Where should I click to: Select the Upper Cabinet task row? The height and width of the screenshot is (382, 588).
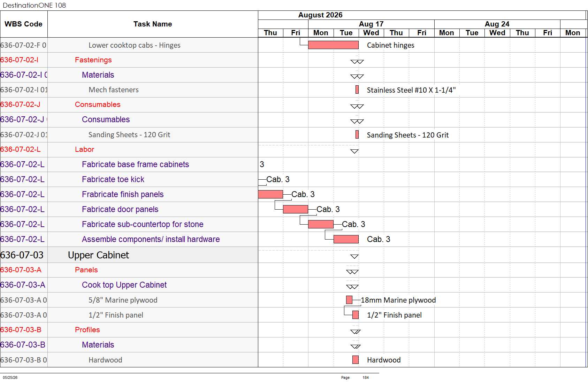[x=129, y=255]
